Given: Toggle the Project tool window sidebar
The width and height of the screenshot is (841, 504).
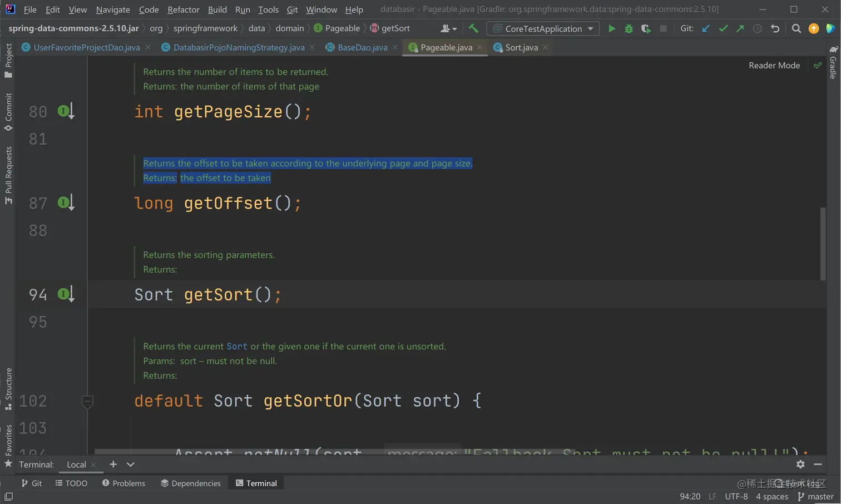Looking at the screenshot, I should point(8,60).
